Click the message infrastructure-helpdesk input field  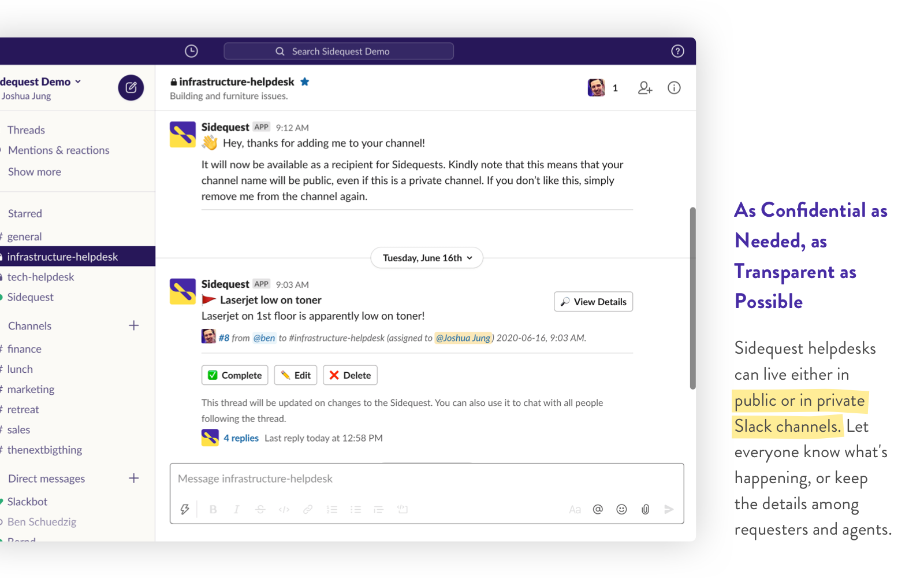point(404,479)
